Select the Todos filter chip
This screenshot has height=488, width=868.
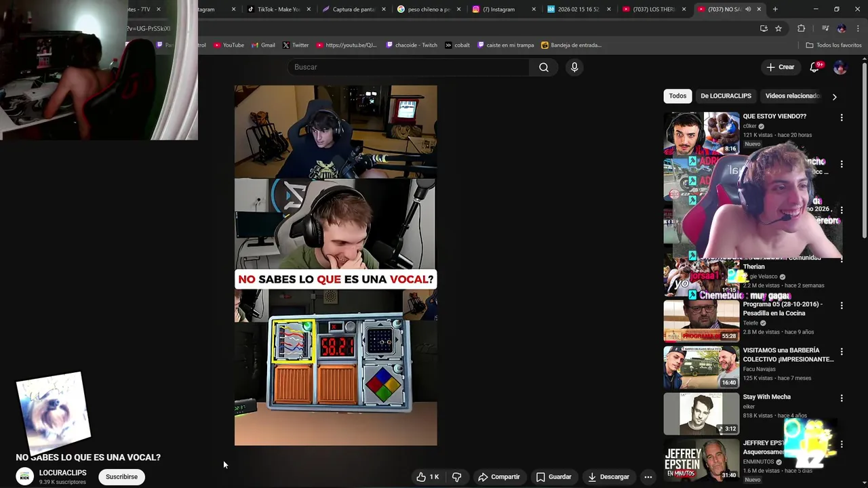677,96
